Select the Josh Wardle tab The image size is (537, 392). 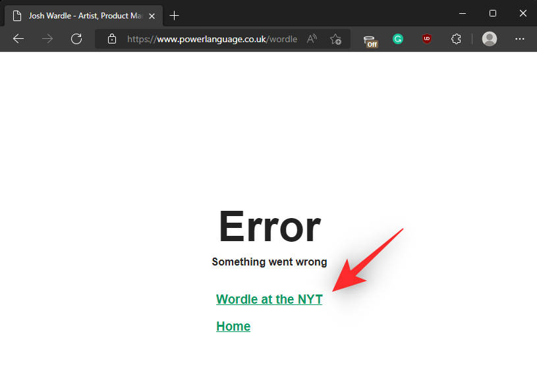point(79,15)
